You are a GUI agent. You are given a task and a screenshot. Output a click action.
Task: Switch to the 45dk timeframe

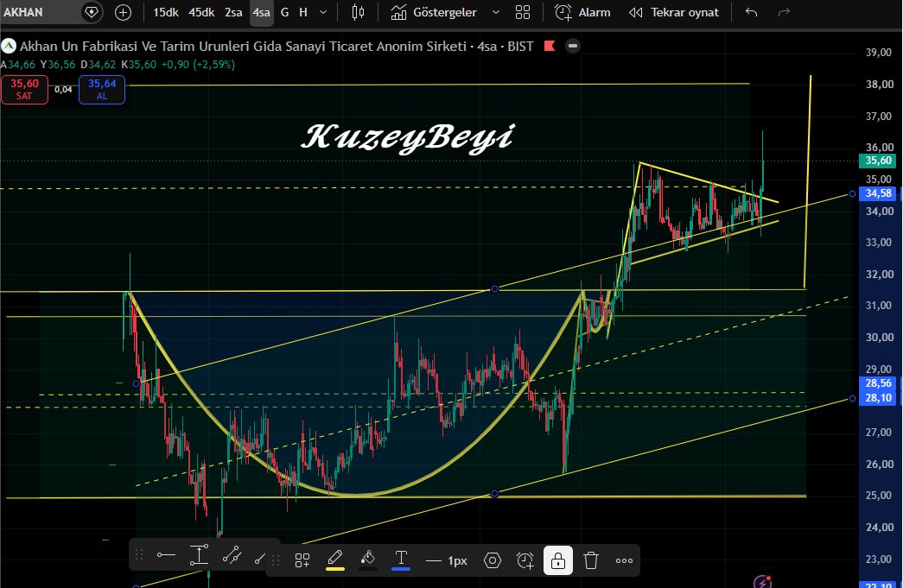[201, 12]
